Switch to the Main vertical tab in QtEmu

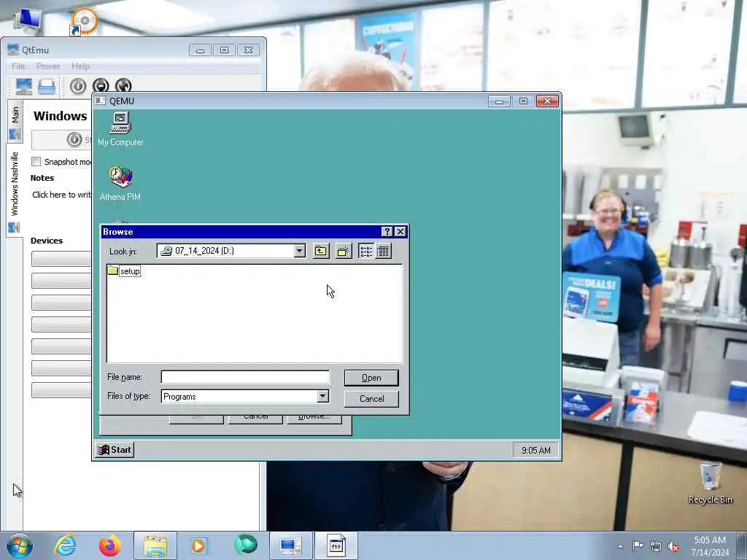coord(15,122)
